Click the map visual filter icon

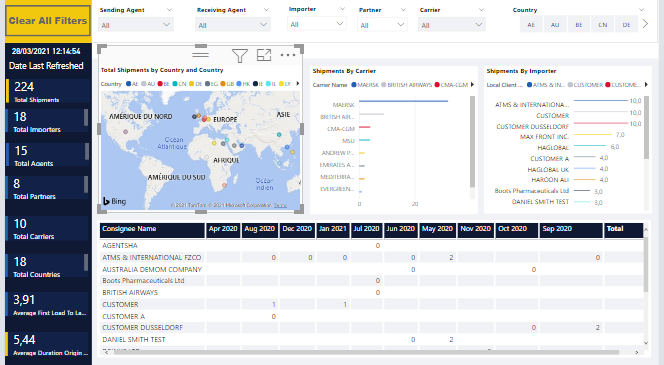click(x=240, y=55)
